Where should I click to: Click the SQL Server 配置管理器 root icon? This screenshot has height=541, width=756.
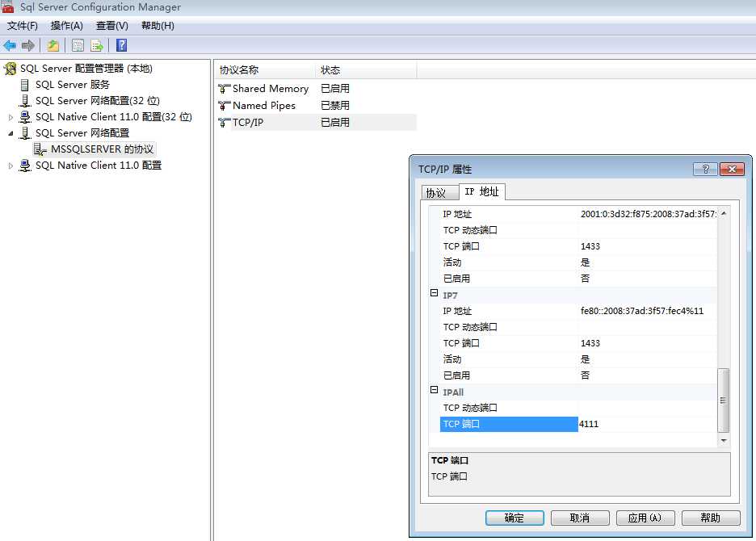(10, 69)
